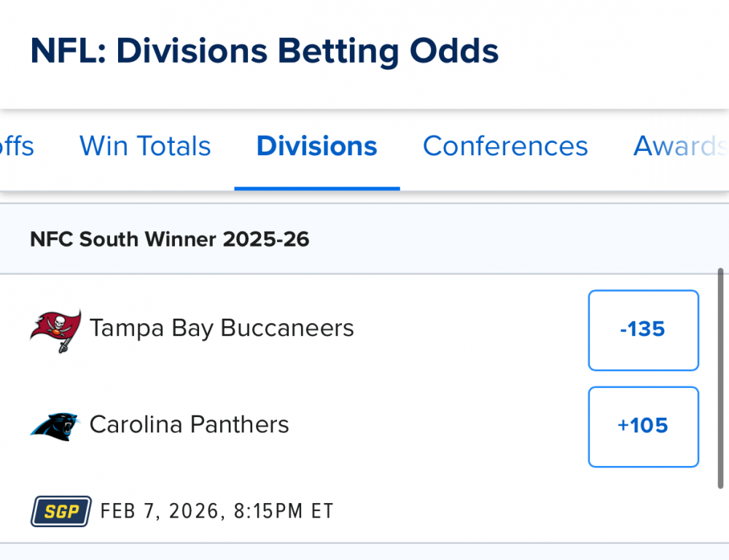
Task: Click the NFL: Divisions Betting Odds heading
Action: 265,52
